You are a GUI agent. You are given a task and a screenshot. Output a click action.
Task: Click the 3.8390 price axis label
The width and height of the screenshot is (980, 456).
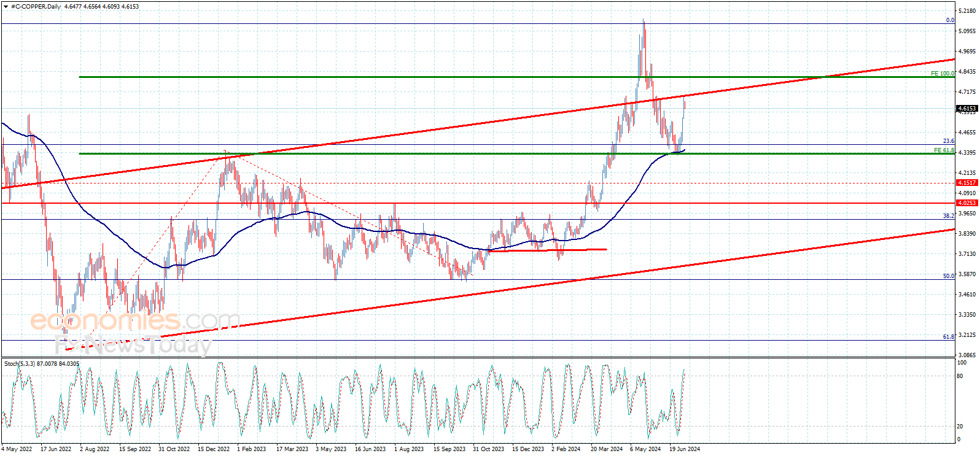[x=968, y=233]
